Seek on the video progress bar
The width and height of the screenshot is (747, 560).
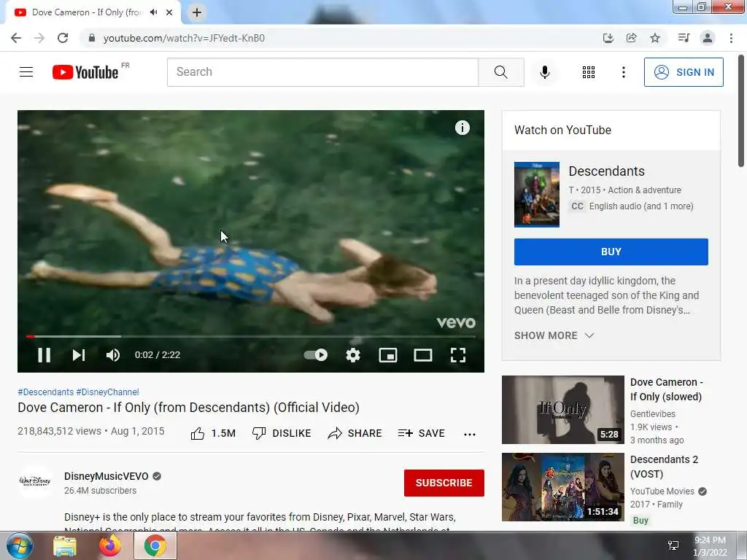click(x=251, y=336)
